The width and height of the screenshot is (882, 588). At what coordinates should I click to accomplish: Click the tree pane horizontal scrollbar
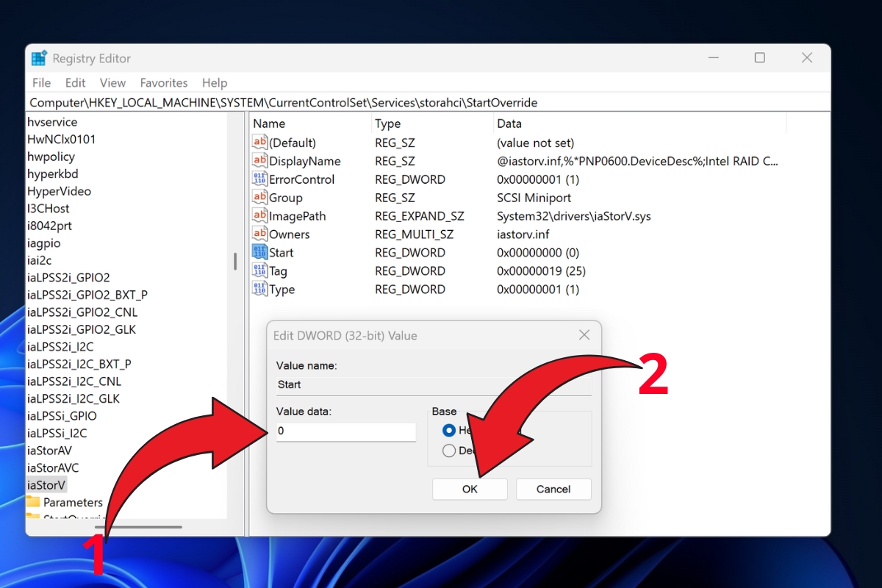(x=138, y=526)
